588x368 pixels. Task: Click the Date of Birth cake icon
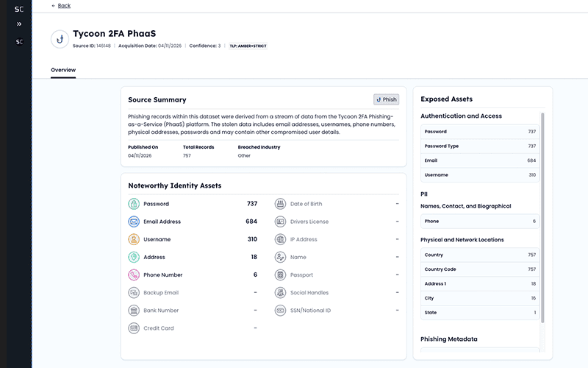[281, 204]
